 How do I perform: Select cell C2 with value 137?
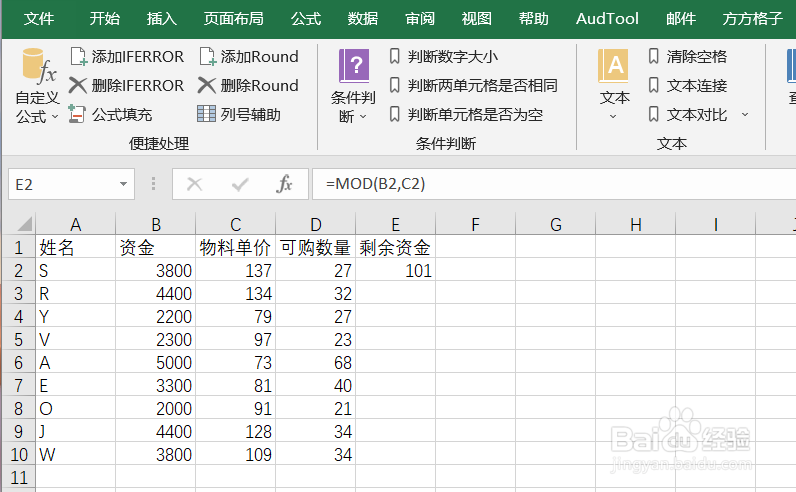pos(236,270)
